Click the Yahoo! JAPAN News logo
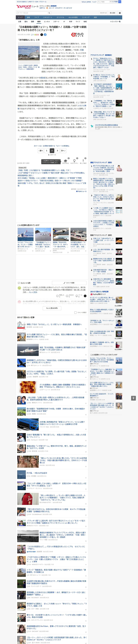 click(28, 7)
